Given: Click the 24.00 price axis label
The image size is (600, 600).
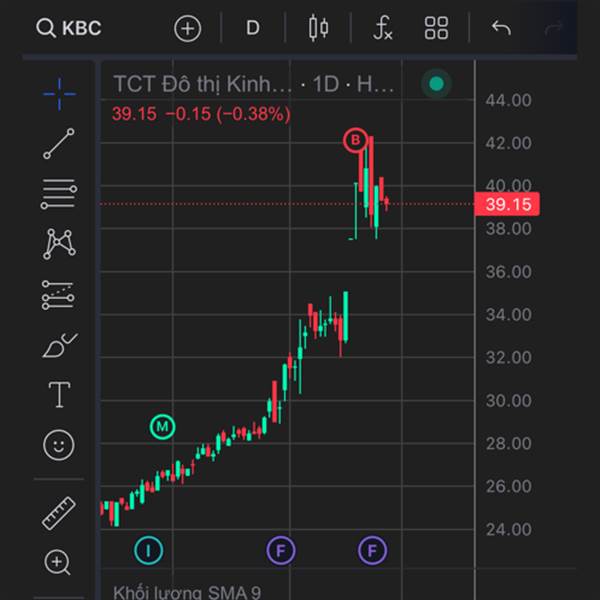Looking at the screenshot, I should pos(509,529).
